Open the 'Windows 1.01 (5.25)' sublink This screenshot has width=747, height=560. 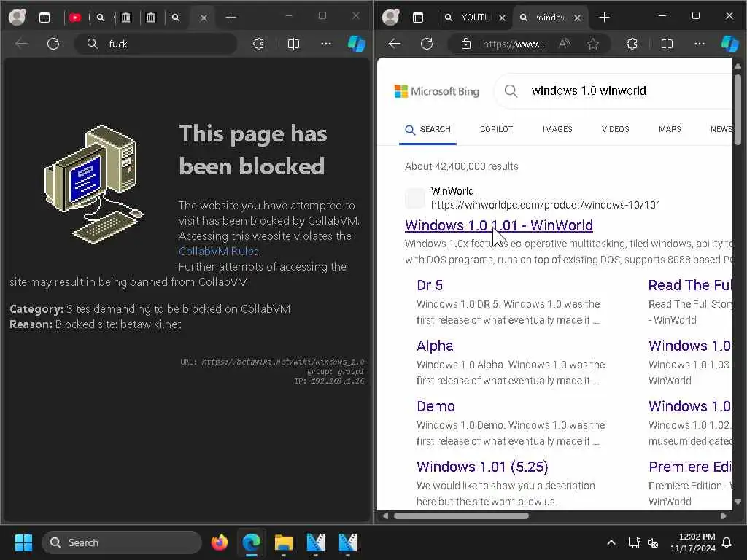tap(482, 467)
